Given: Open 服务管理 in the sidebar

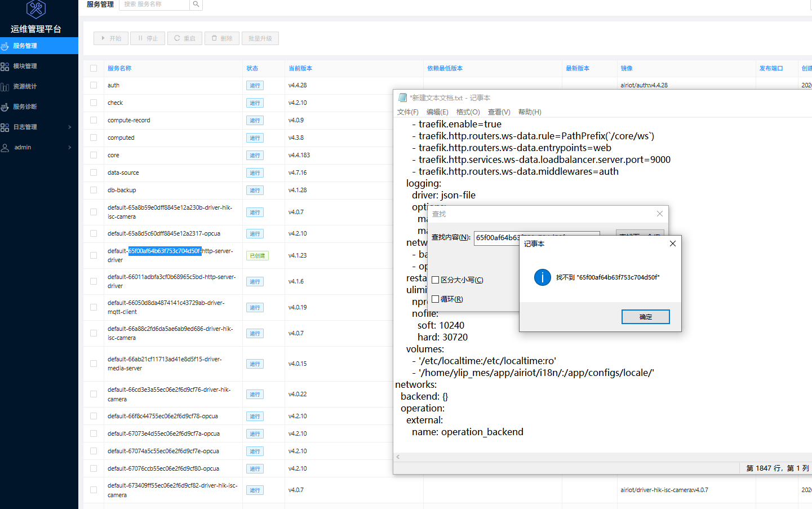Looking at the screenshot, I should click(39, 46).
